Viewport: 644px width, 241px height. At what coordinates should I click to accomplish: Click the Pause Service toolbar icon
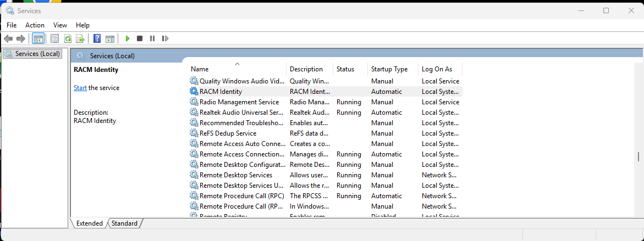coord(152,38)
